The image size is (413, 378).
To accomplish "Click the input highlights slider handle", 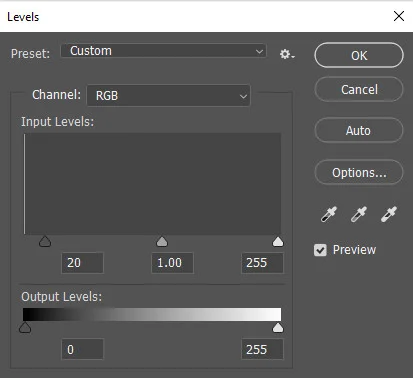I will pyautogui.click(x=278, y=241).
